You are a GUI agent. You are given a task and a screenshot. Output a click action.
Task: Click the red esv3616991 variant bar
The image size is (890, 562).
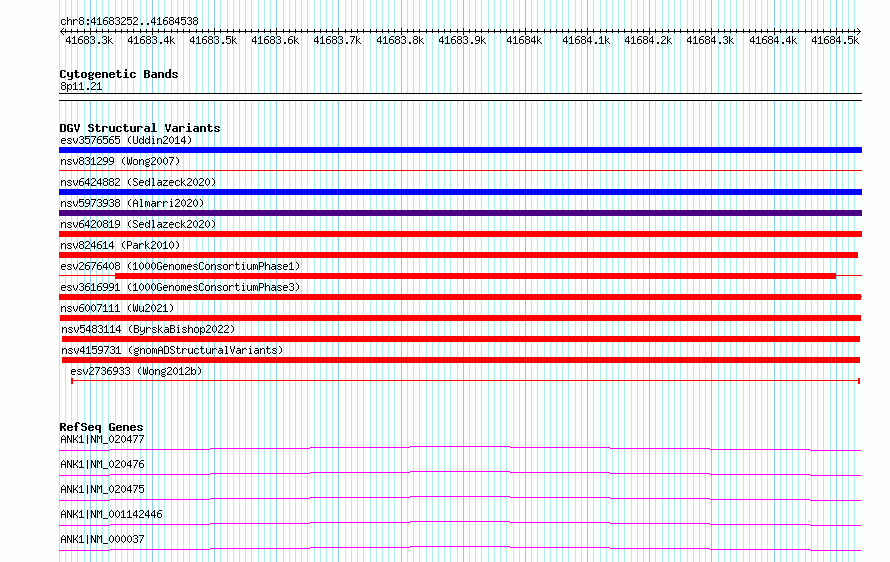460,297
